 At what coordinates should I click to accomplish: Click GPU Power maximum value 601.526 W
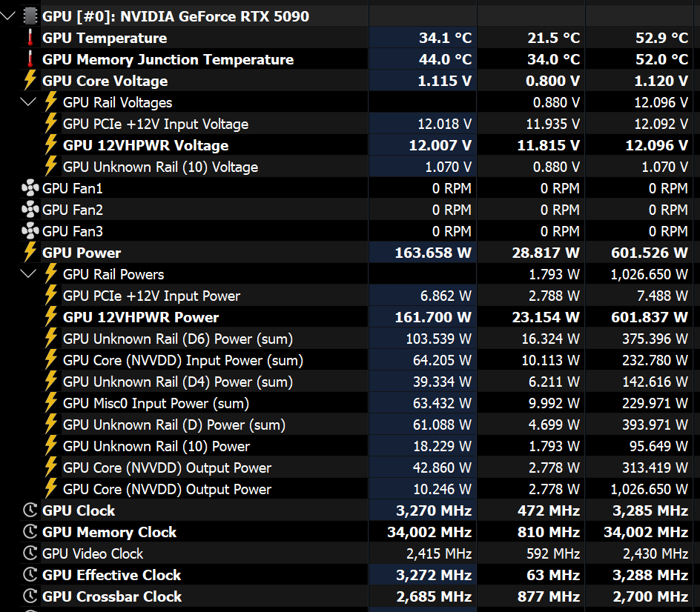coord(650,253)
